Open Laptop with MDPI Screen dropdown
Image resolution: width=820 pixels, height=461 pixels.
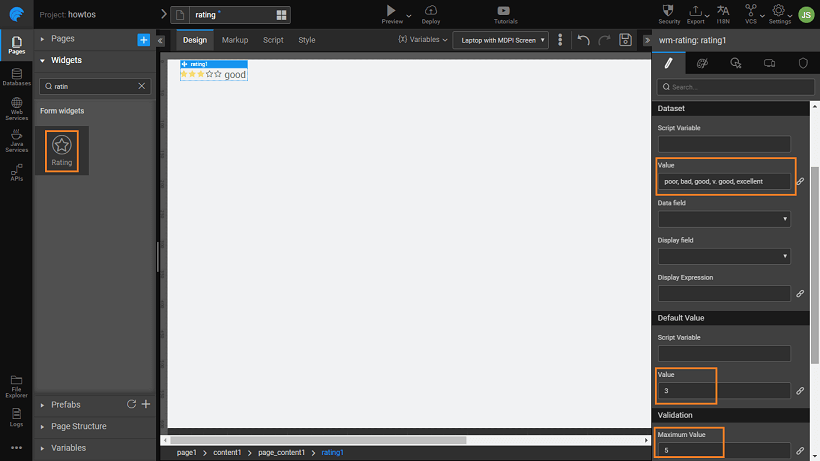pyautogui.click(x=501, y=40)
